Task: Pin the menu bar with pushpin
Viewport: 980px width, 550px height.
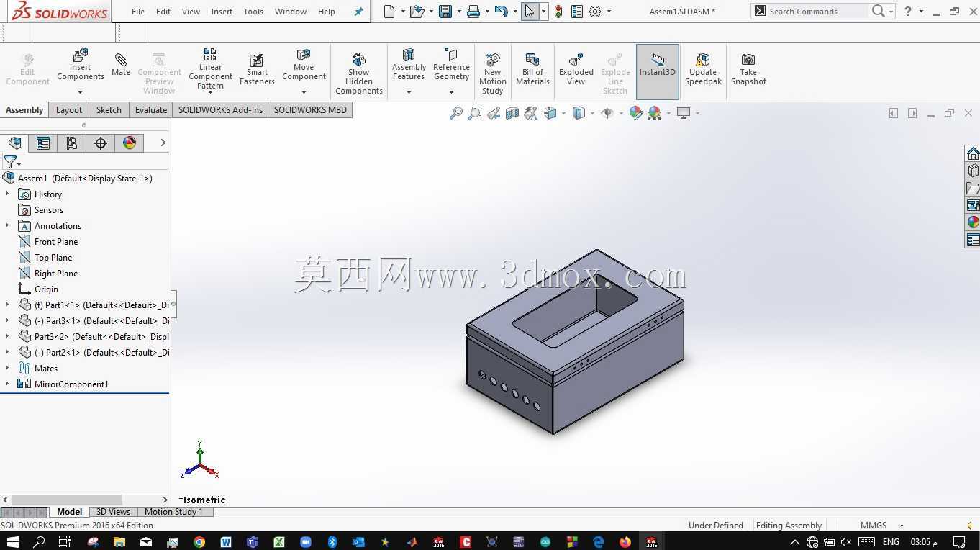Action: click(358, 12)
